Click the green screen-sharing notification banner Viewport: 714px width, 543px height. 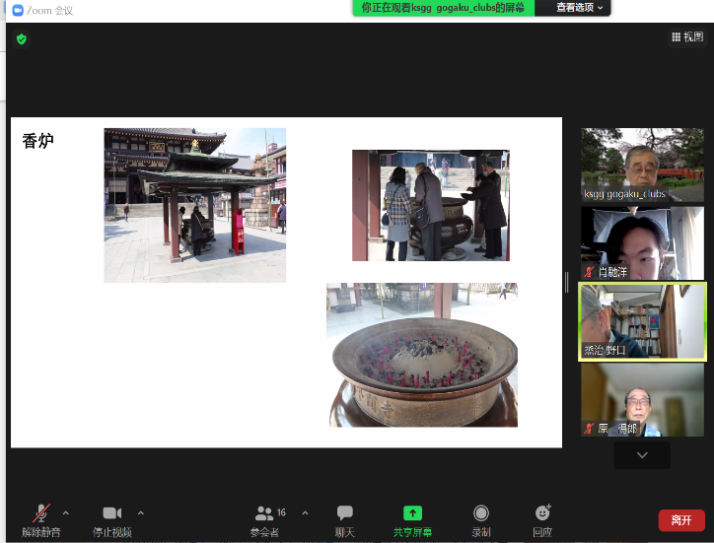point(443,8)
